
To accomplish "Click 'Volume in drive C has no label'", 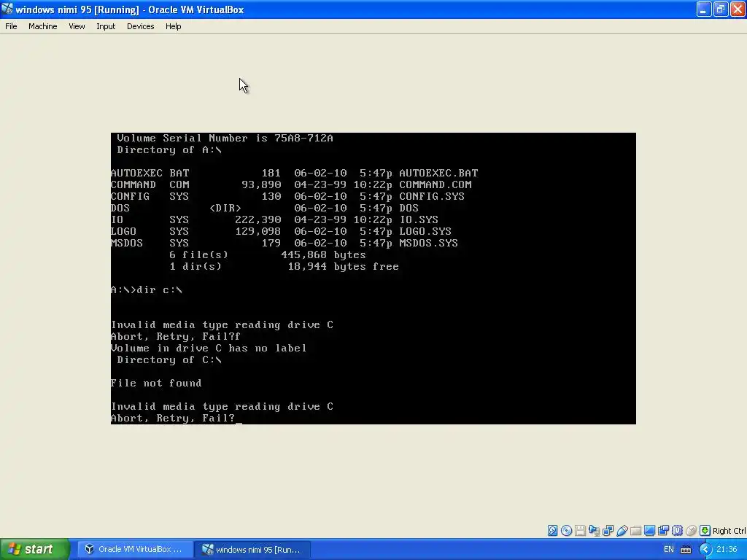I will click(209, 348).
